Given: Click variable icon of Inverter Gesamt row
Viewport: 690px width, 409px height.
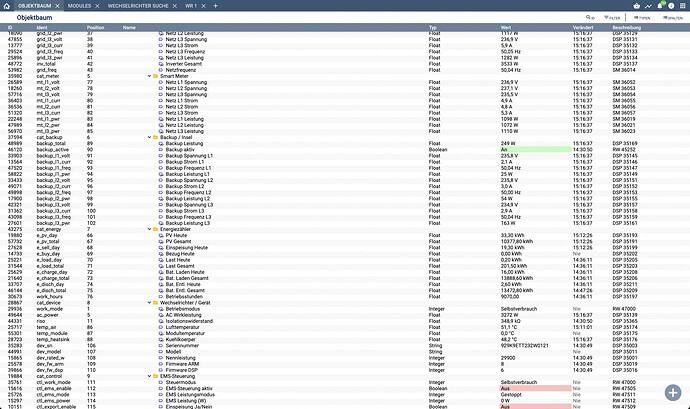Looking at the screenshot, I should tap(161, 64).
